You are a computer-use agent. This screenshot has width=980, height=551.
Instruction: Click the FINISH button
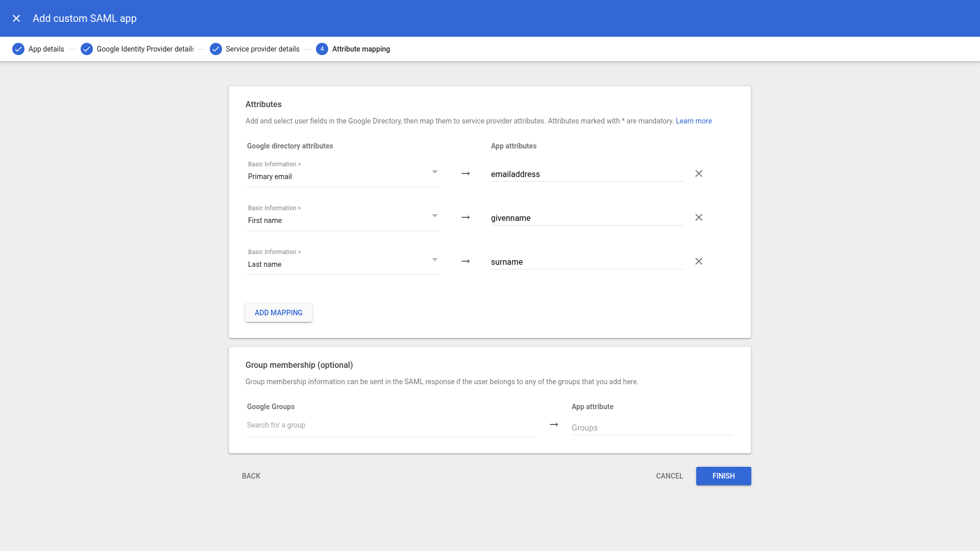[723, 475]
